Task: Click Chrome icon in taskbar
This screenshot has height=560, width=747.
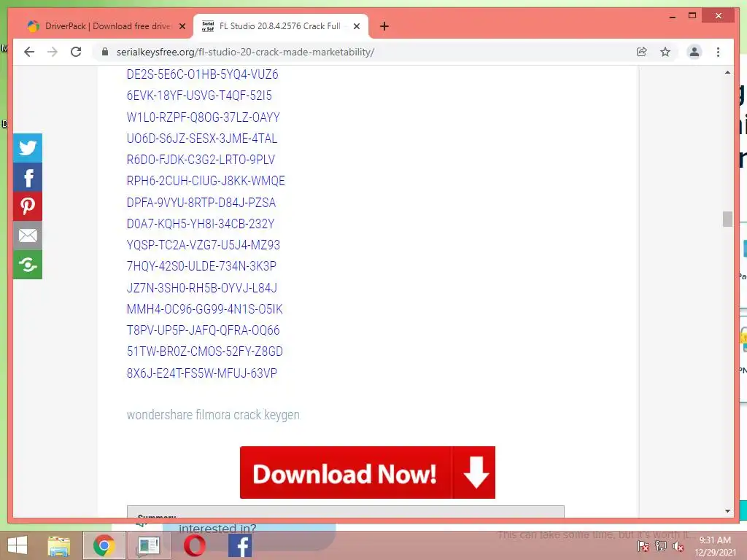Action: [104, 545]
